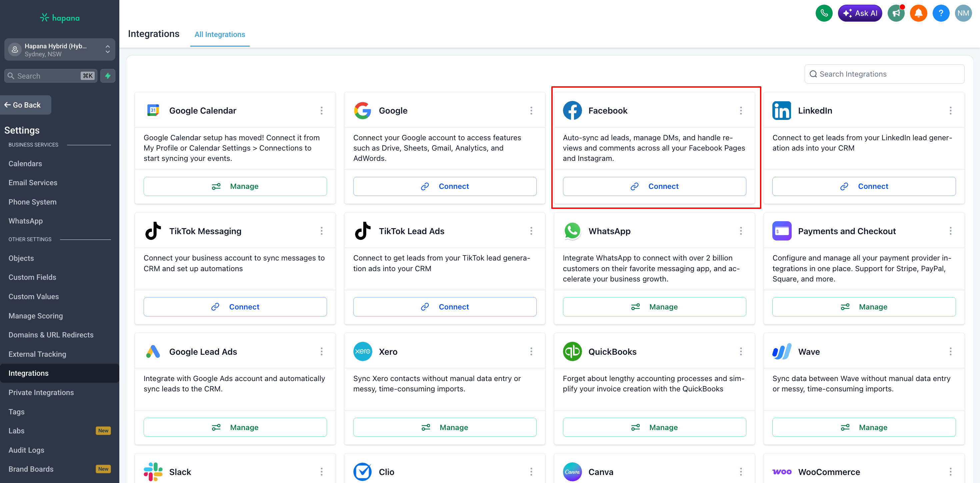This screenshot has width=980, height=483.
Task: Open the NM user avatar
Action: pos(963,13)
